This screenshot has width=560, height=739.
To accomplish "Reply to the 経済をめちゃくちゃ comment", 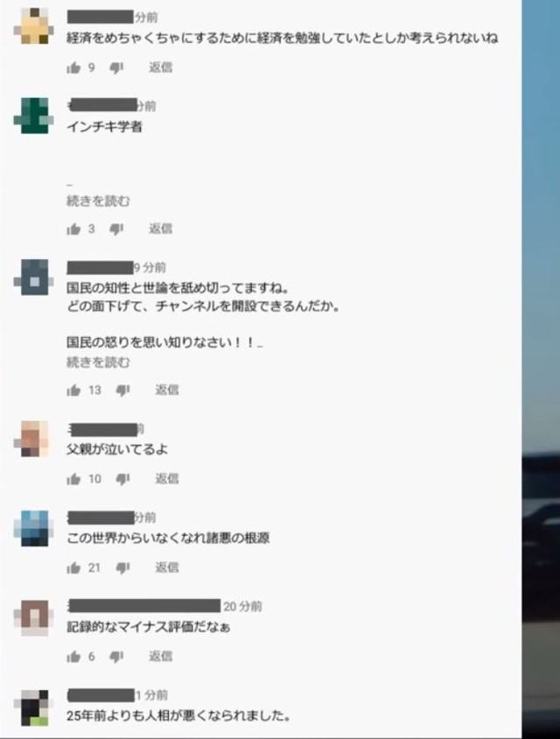I will (161, 67).
